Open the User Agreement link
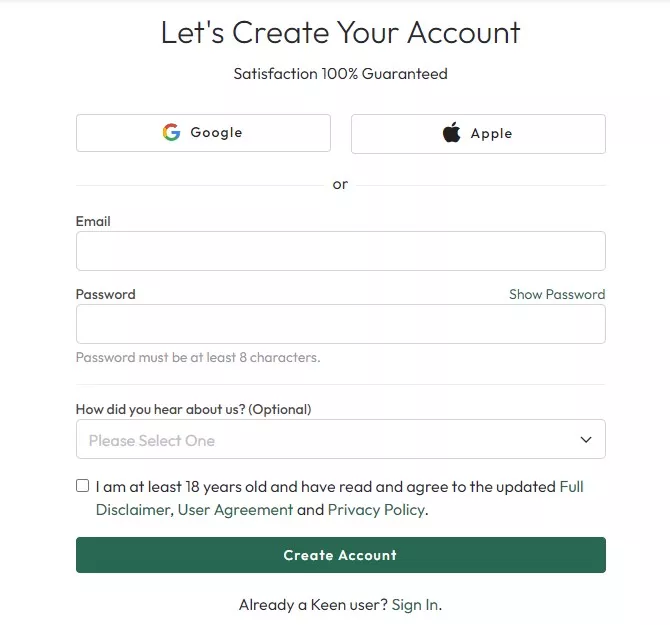The width and height of the screenshot is (670, 625). (235, 510)
